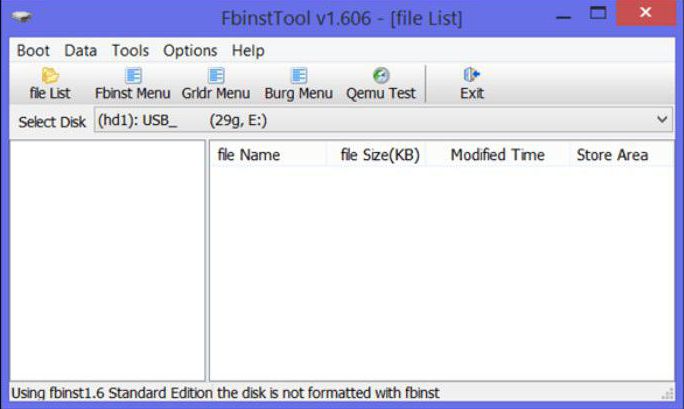Click status bar text about fbinst formatting
Viewport: 684px width, 409px height.
coord(225,393)
